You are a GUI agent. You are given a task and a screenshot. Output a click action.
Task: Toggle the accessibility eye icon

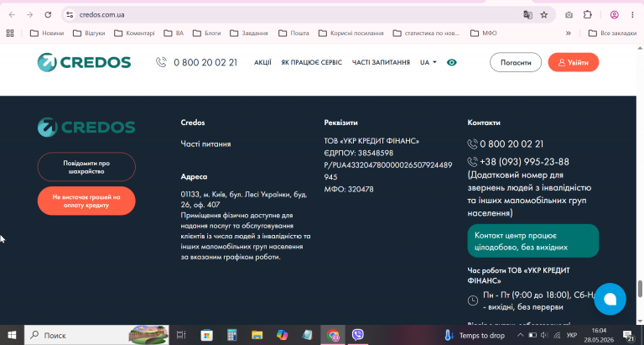[452, 62]
